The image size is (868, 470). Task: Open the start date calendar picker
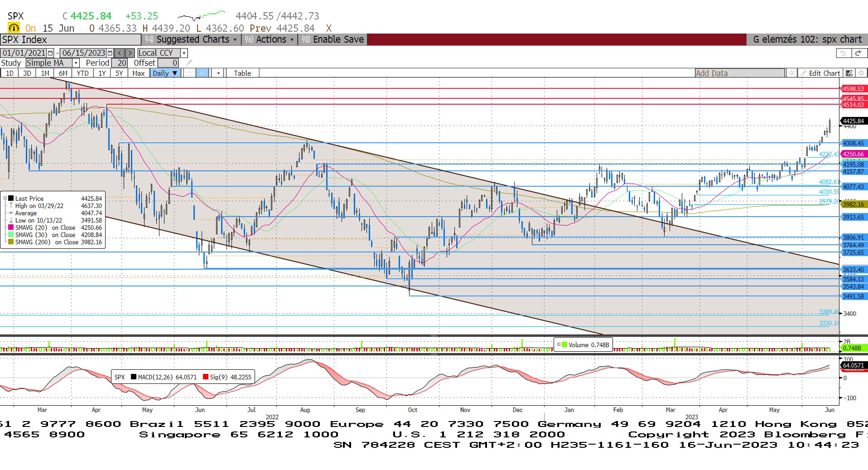[50, 53]
